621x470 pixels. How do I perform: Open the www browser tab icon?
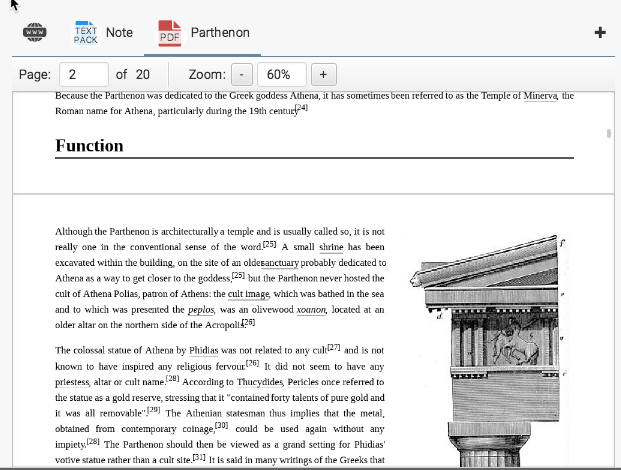(35, 33)
